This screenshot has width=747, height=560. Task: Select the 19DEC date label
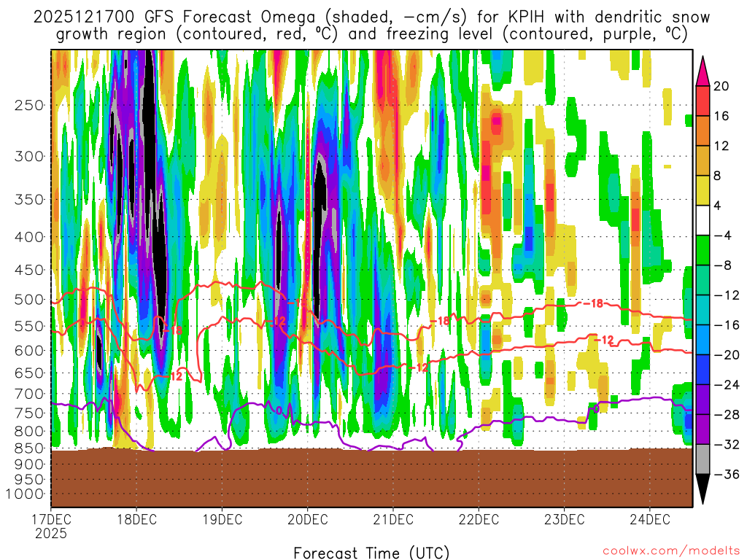point(222,519)
